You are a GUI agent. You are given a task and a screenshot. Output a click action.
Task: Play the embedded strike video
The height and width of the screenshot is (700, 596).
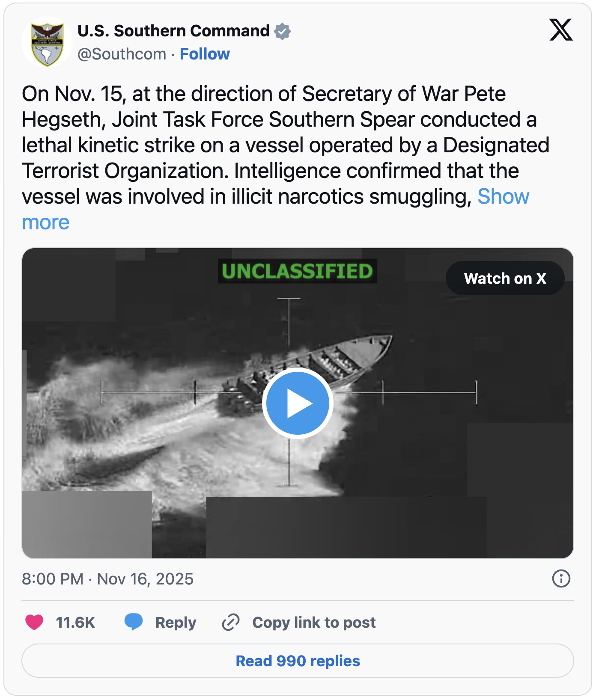point(298,403)
